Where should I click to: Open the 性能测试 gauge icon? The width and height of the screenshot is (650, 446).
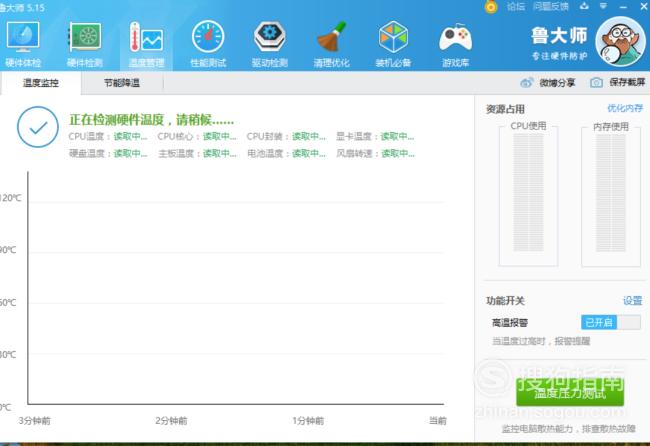208,36
